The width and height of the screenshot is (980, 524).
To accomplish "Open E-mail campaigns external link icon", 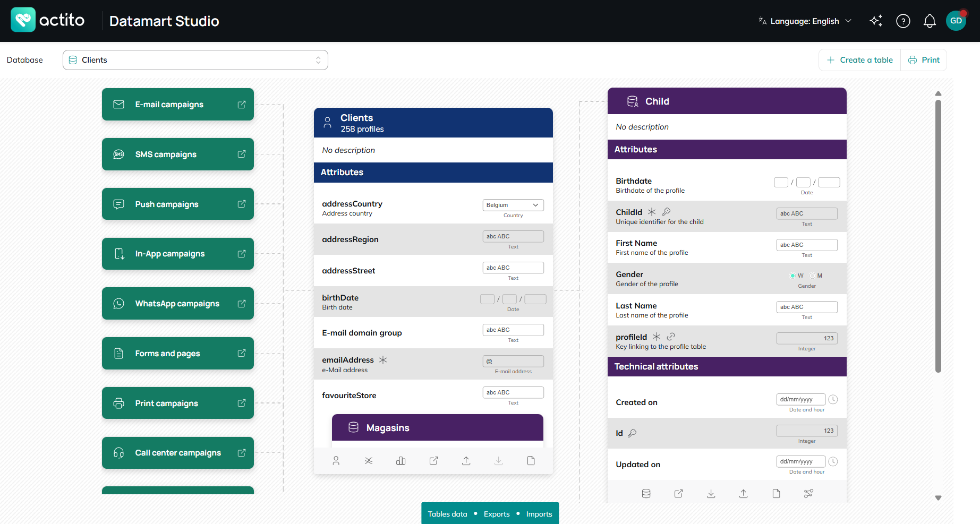I will [x=242, y=105].
